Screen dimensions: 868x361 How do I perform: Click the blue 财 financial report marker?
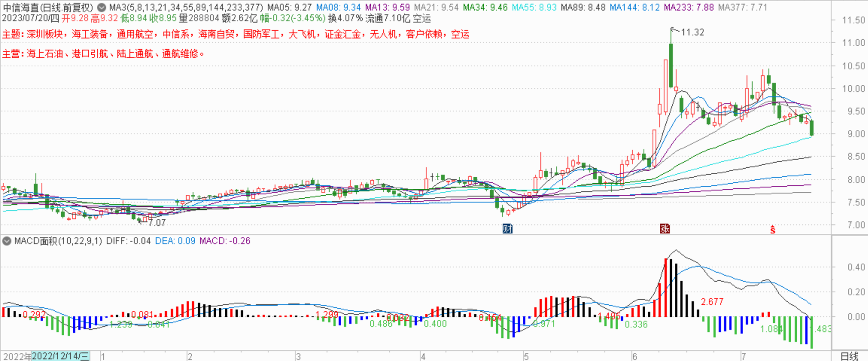[507, 229]
